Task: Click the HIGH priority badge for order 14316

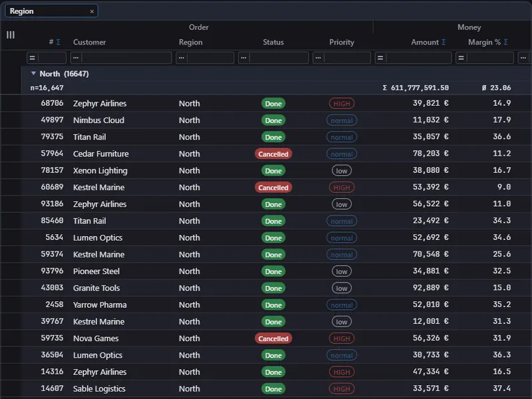Action: click(342, 372)
